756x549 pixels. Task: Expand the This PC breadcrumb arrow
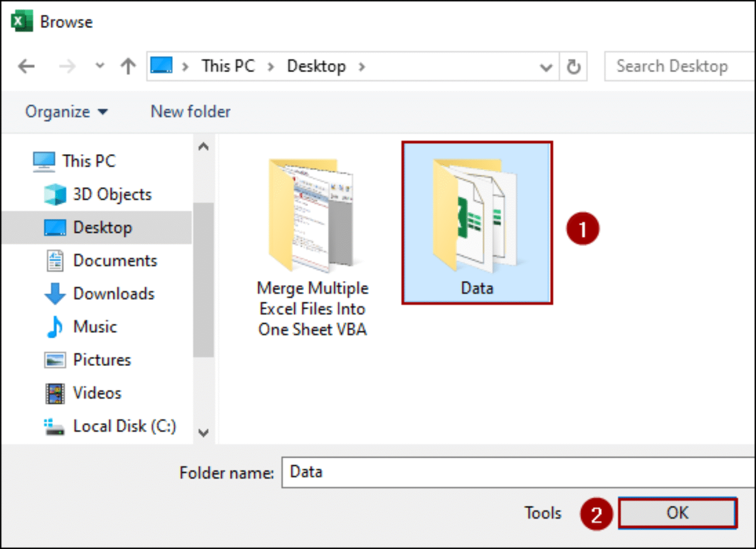tap(271, 66)
